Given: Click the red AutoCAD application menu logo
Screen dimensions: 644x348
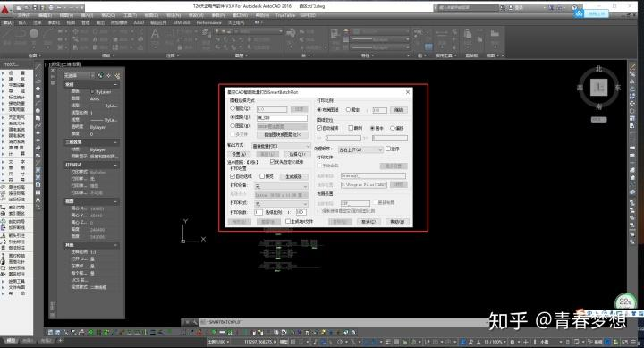Looking at the screenshot, I should (5, 10).
